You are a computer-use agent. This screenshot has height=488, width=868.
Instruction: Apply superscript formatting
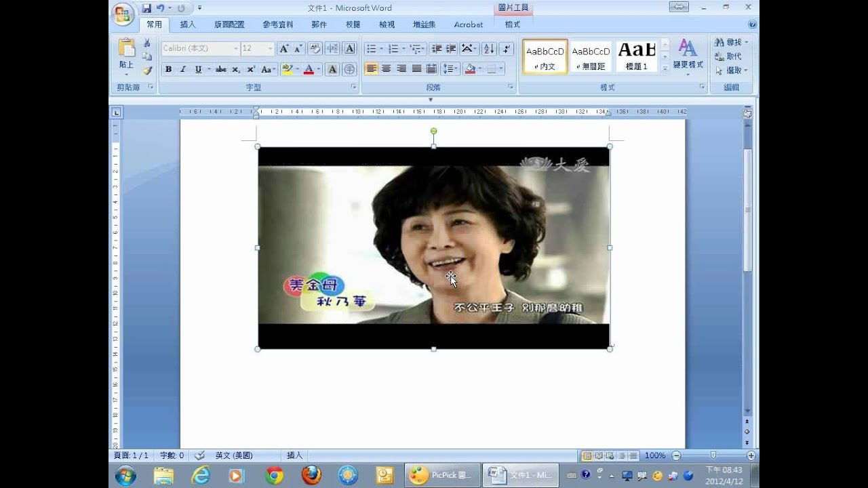pos(251,69)
